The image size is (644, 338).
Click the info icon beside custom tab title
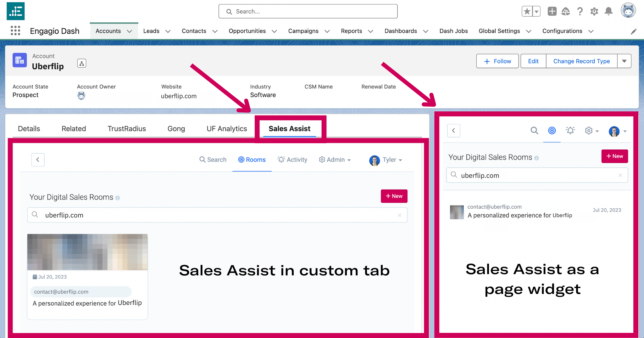pyautogui.click(x=118, y=198)
